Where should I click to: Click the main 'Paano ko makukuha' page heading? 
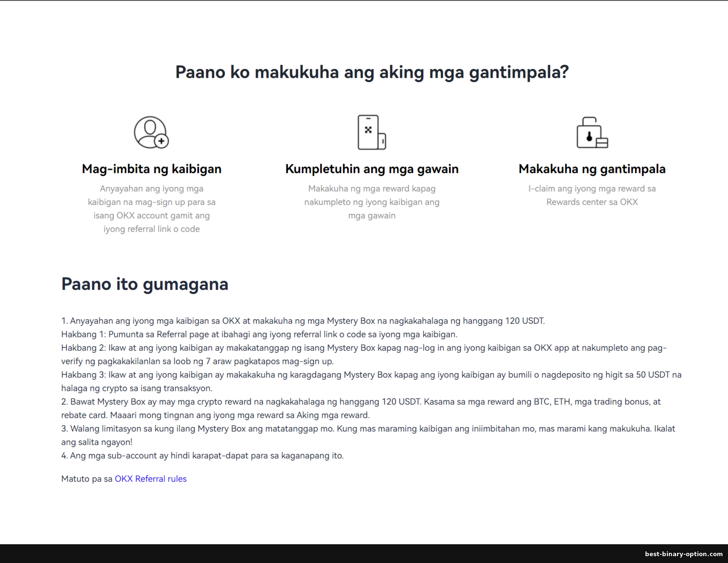coord(372,72)
